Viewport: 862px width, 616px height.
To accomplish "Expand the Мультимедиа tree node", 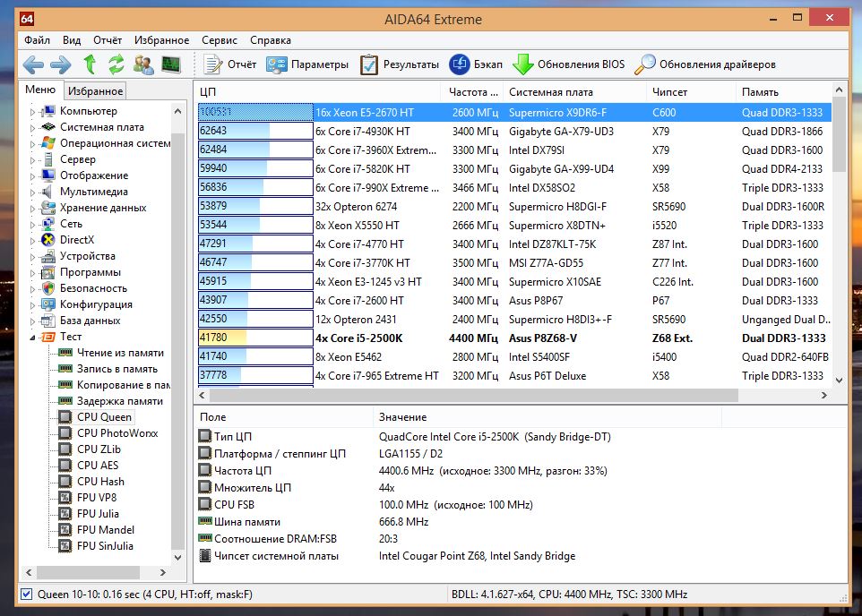I will (32, 192).
